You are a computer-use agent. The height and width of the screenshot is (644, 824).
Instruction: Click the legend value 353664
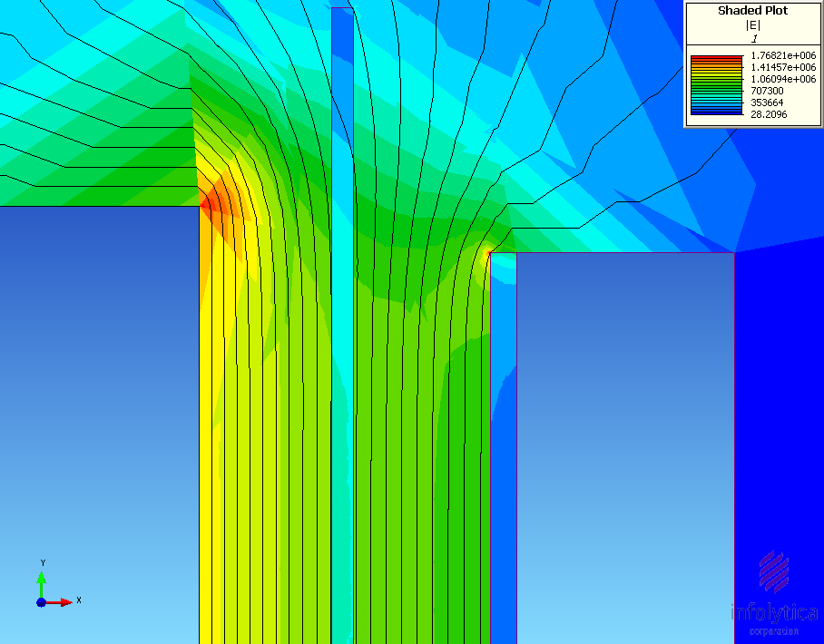point(768,102)
